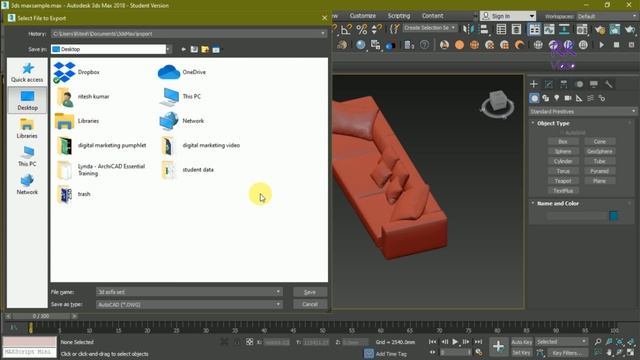
Task: Select 'digital marketing pumphlet' folder
Action: [101, 146]
